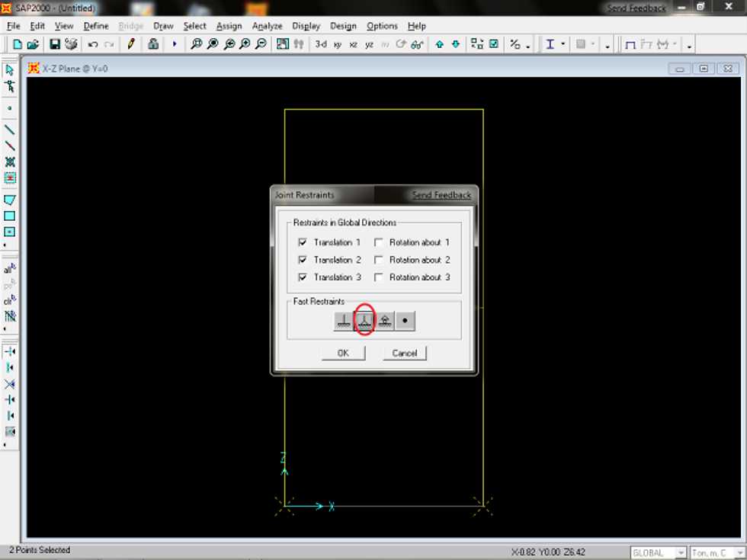Expand dropdown arrow beside I-section icon
747x560 pixels.
563,44
